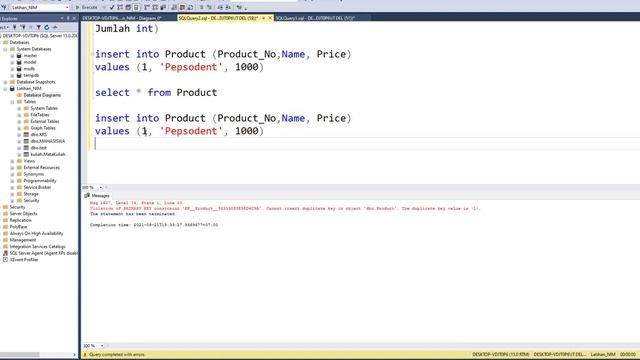Select the Graph Tables folder
The image size is (640, 360).
pyautogui.click(x=43, y=128)
